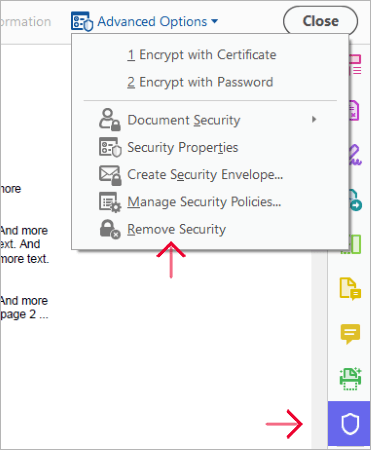The height and width of the screenshot is (450, 371).
Task: Open the pink form tool in sidebar
Action: click(x=355, y=65)
